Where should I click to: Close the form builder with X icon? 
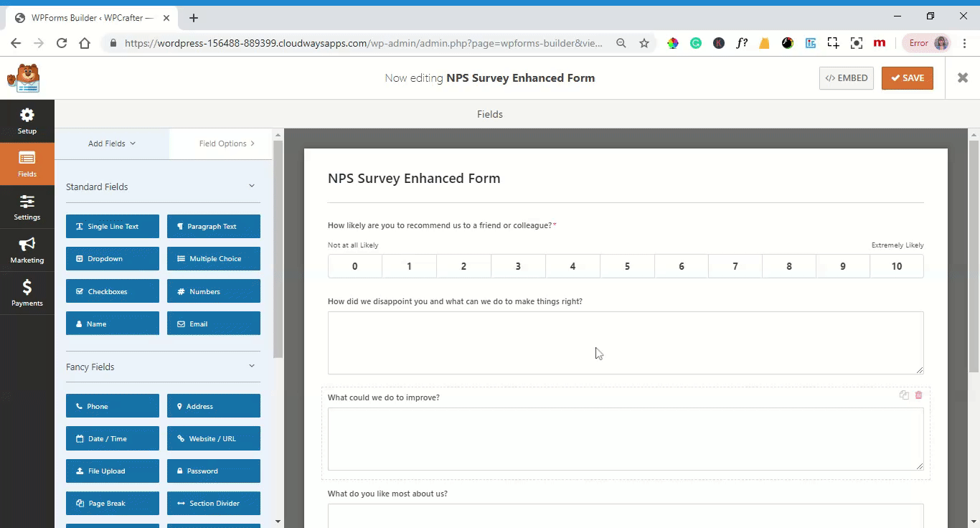pyautogui.click(x=963, y=77)
